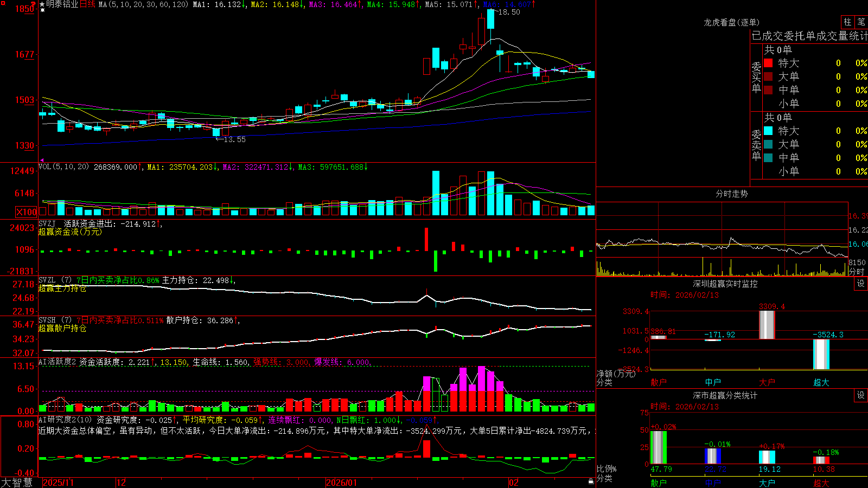Screen dimensions: 868x488
Task: Click the 深市超赢分类统计 panel title
Action: (x=725, y=395)
